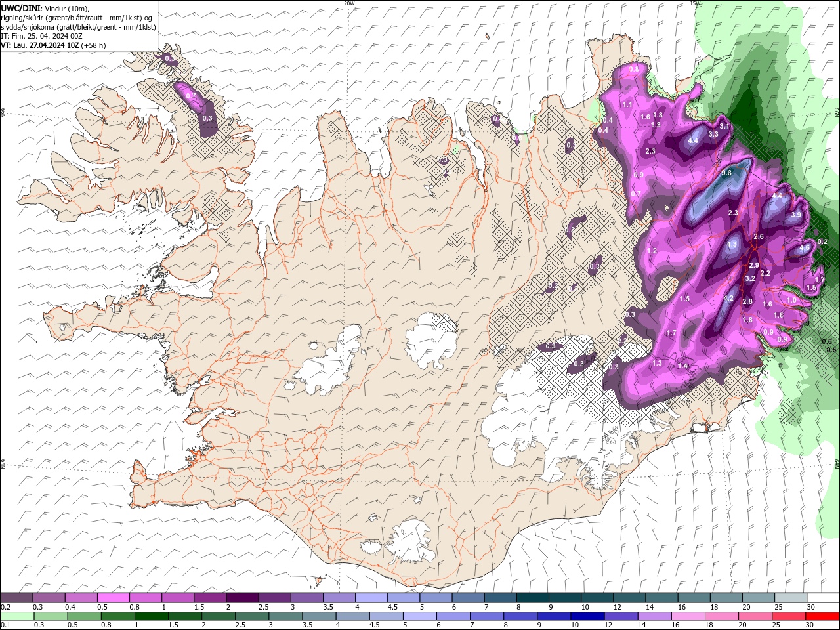Click the dark green 1 mm rain swatch
This screenshot has width=840, height=630.
(x=150, y=616)
